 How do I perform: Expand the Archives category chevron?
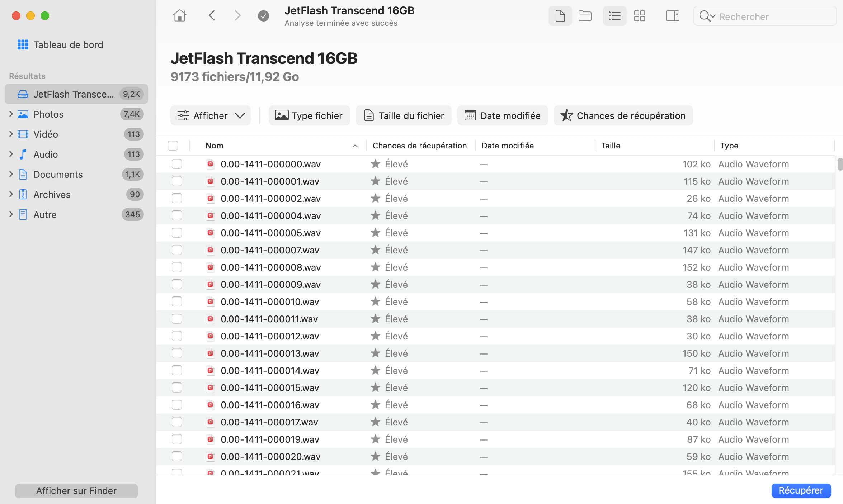point(11,194)
